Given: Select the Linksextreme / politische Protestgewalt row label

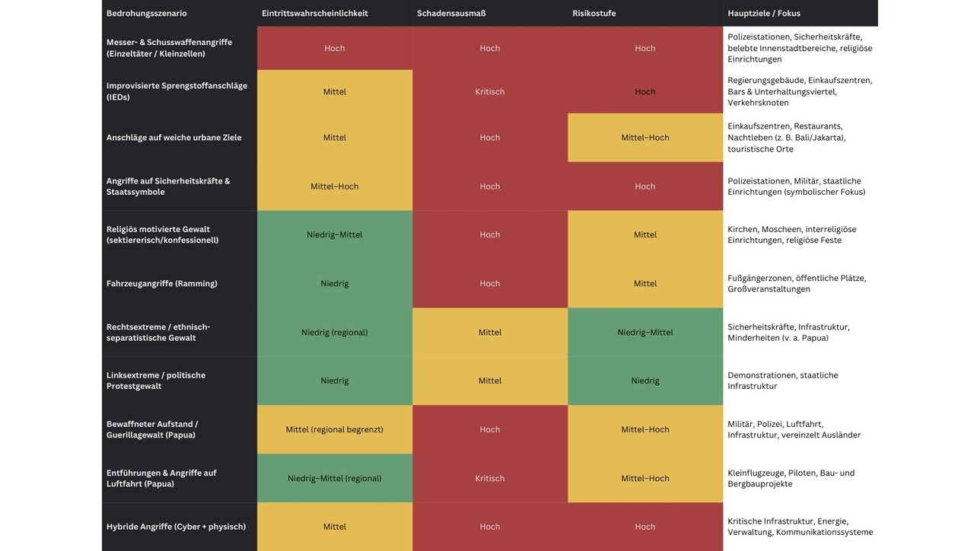Looking at the screenshot, I should click(156, 381).
